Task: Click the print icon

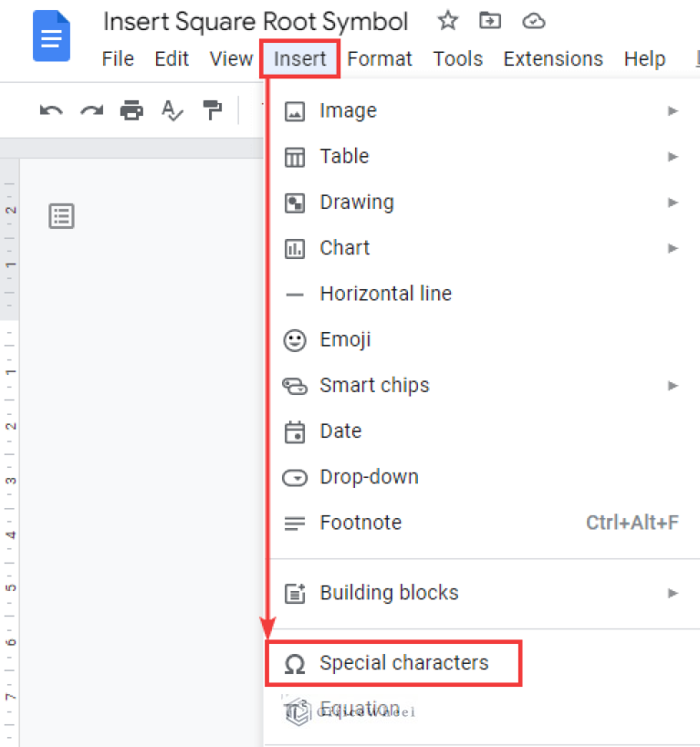Action: [x=132, y=111]
